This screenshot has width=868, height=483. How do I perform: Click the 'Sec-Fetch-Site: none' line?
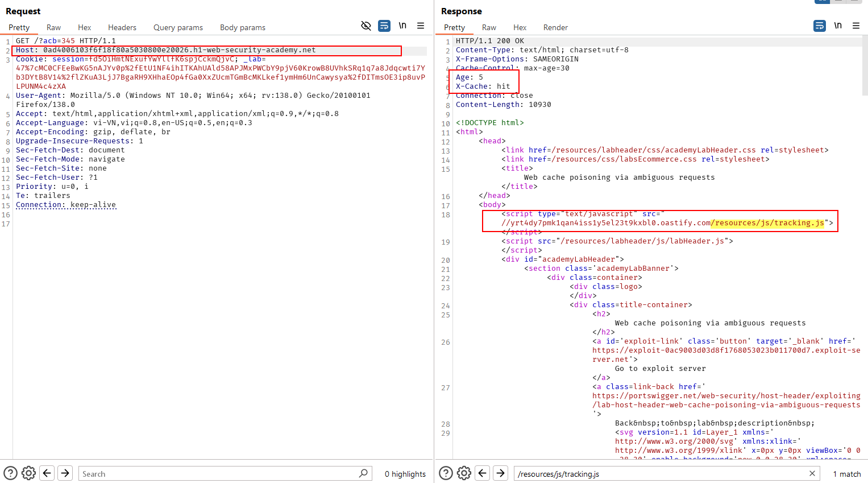tap(61, 168)
